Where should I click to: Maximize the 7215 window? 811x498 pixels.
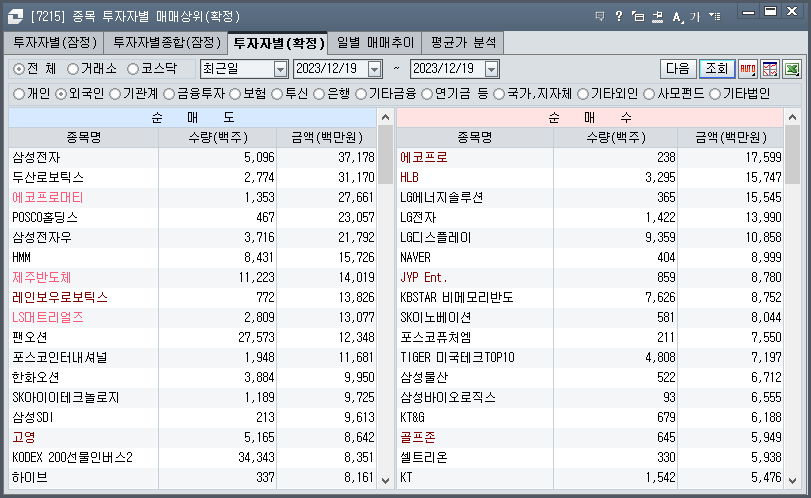pyautogui.click(x=770, y=12)
